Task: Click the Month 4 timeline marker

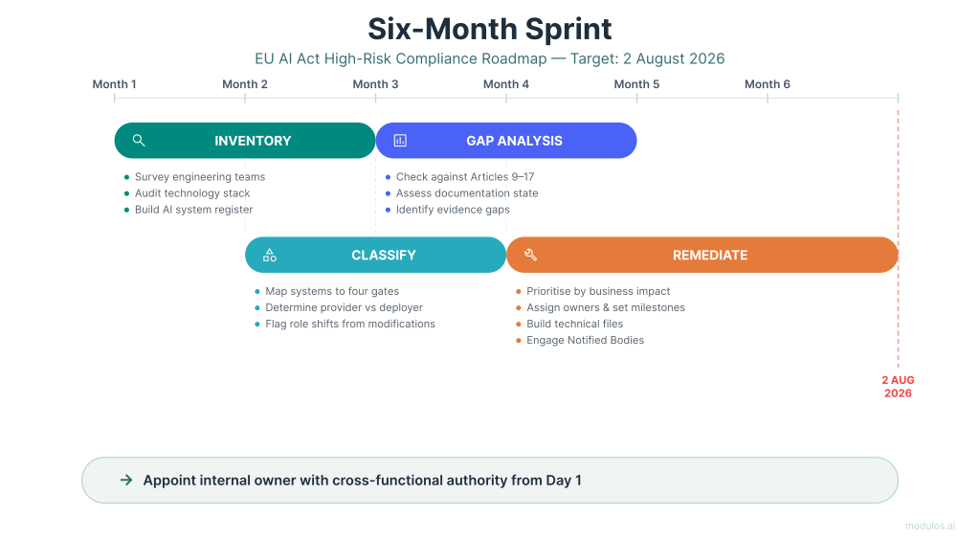Action: point(506,84)
